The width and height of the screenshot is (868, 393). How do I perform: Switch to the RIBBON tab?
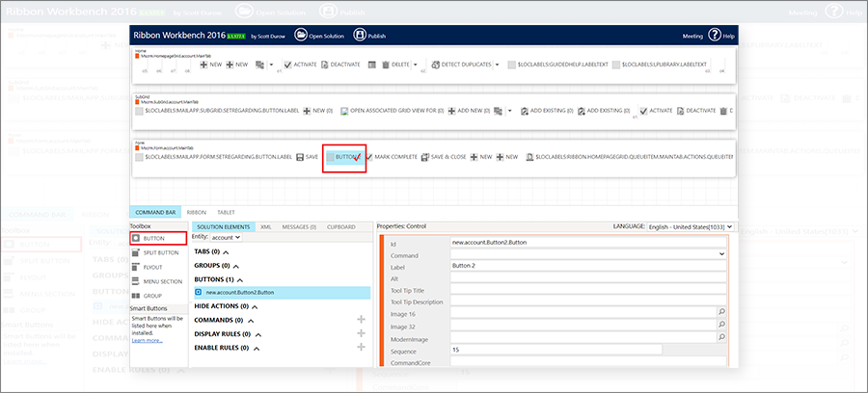(x=197, y=212)
